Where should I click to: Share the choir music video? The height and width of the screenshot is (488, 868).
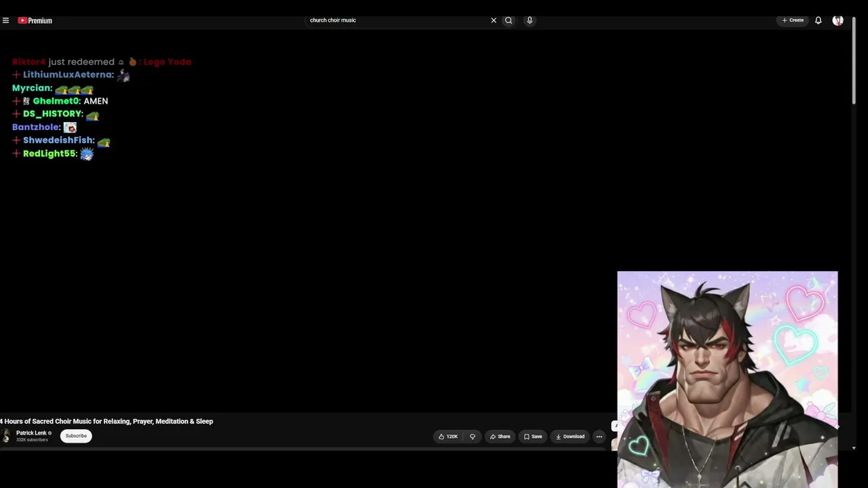click(x=500, y=436)
